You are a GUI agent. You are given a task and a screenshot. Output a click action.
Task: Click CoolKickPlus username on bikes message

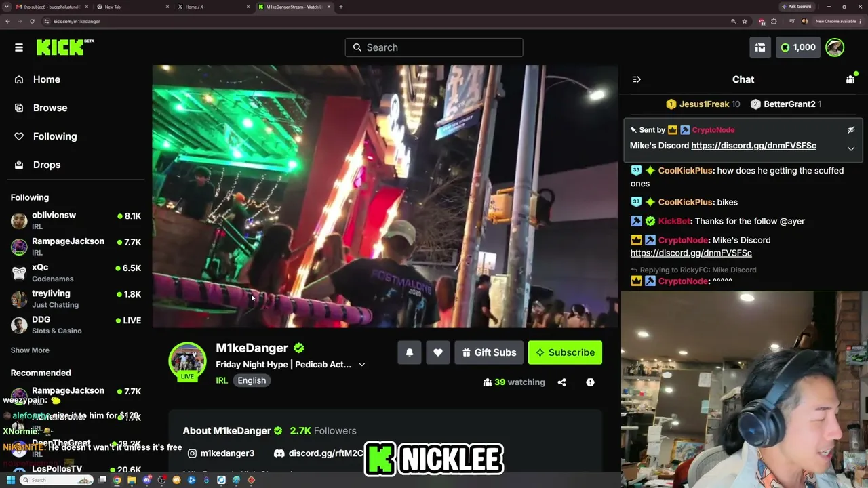pos(686,202)
